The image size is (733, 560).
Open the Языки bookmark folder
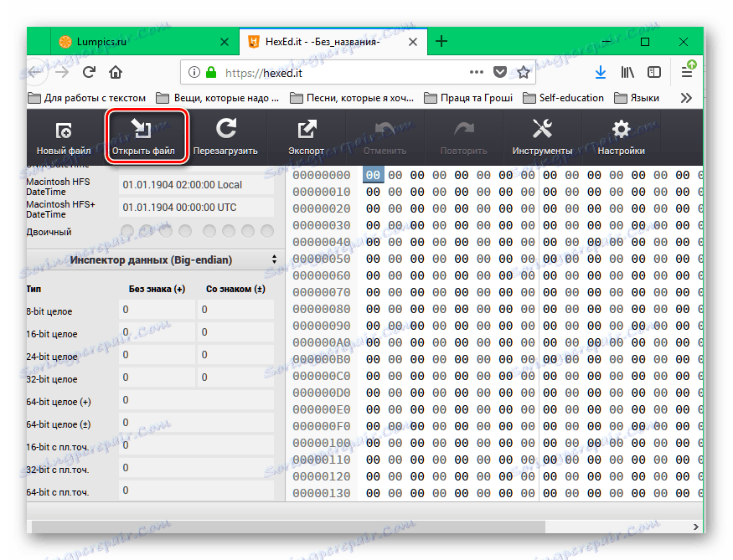click(637, 98)
